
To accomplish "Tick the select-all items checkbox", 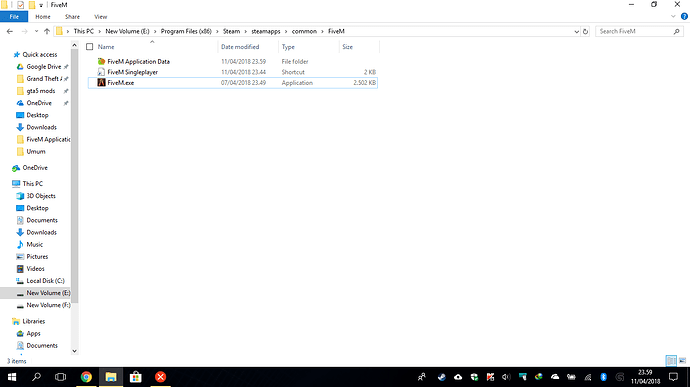I will (x=90, y=47).
